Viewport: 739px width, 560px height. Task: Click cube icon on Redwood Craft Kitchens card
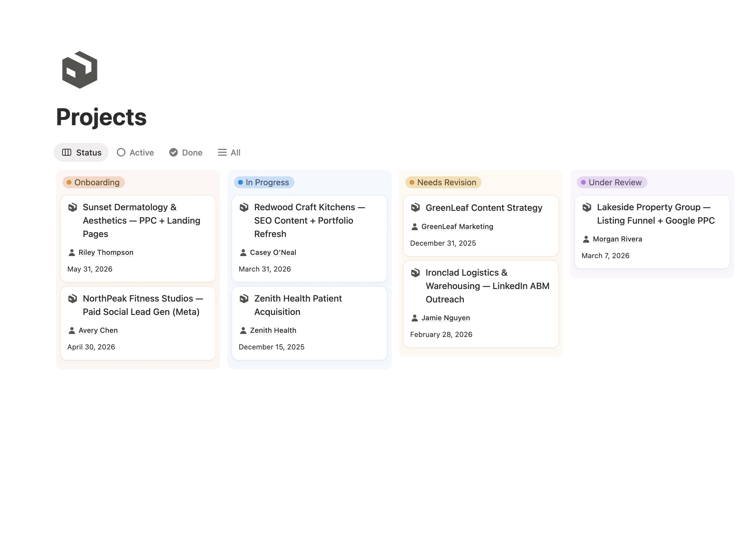coord(244,207)
